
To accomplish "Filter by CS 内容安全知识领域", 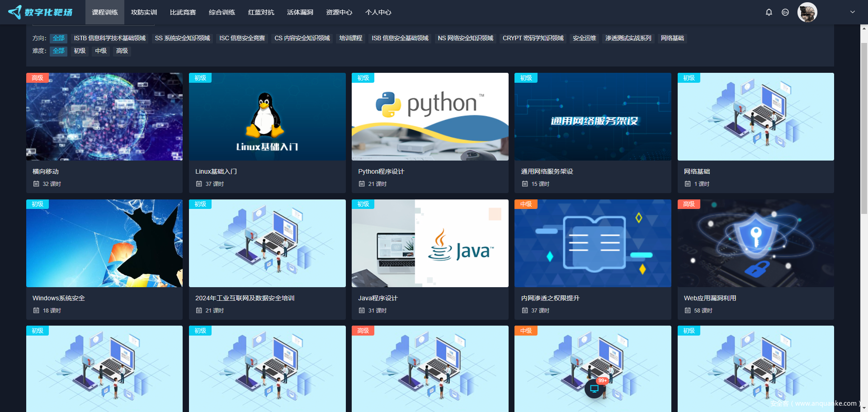I will tap(302, 38).
